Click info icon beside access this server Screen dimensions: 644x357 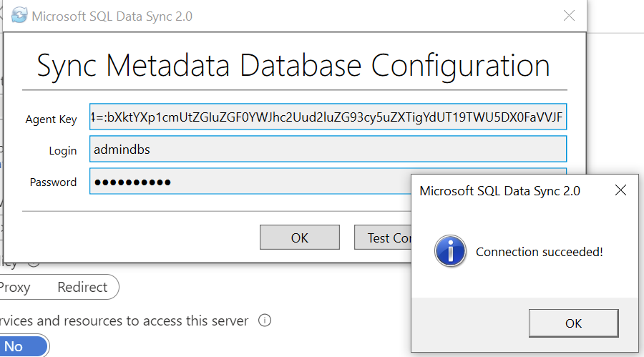pos(265,320)
